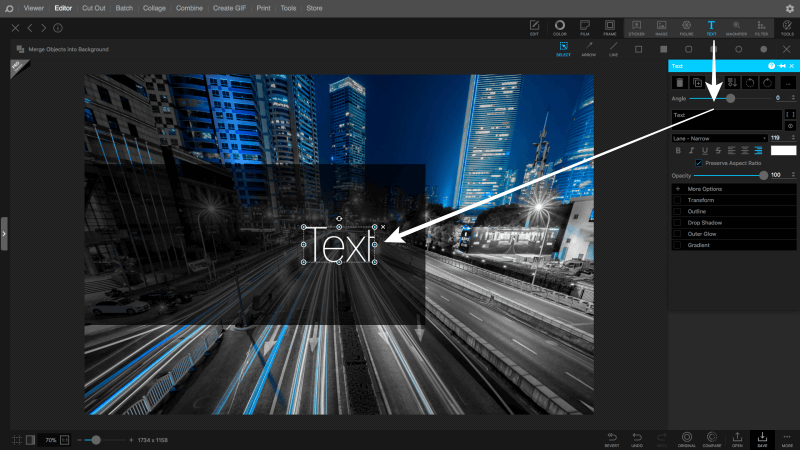The image size is (800, 450).
Task: Click the Opacity value stepper arrows
Action: [793, 175]
